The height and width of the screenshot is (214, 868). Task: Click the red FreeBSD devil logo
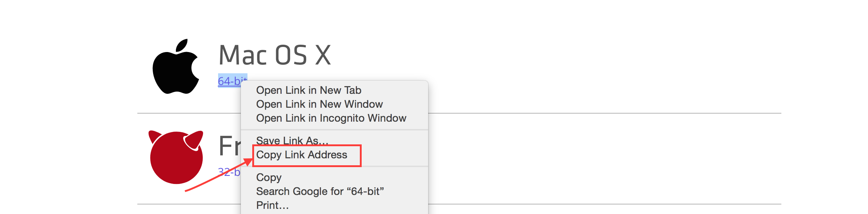coord(176,157)
